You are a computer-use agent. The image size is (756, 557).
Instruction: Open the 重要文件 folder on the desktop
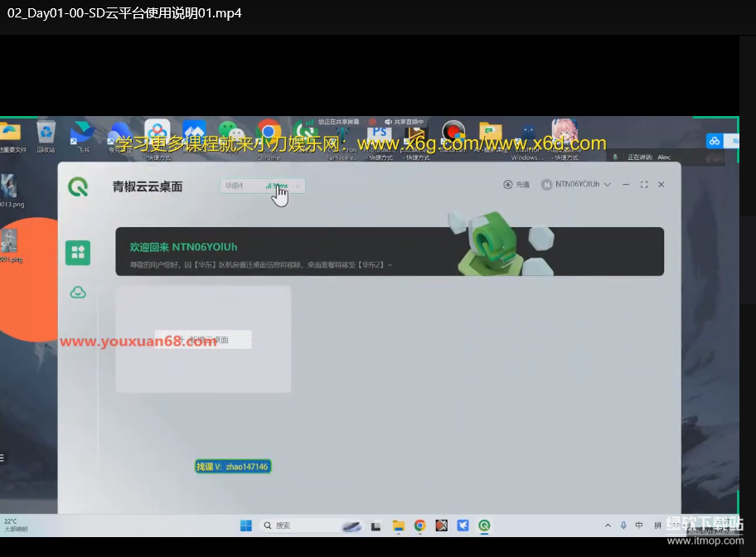click(12, 137)
